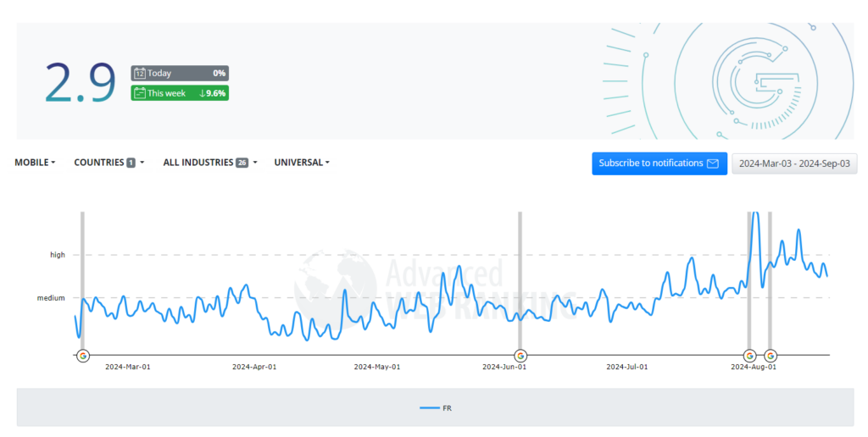Open the UNIVERSAL filter menu
Screen dimensions: 868x437
[302, 163]
